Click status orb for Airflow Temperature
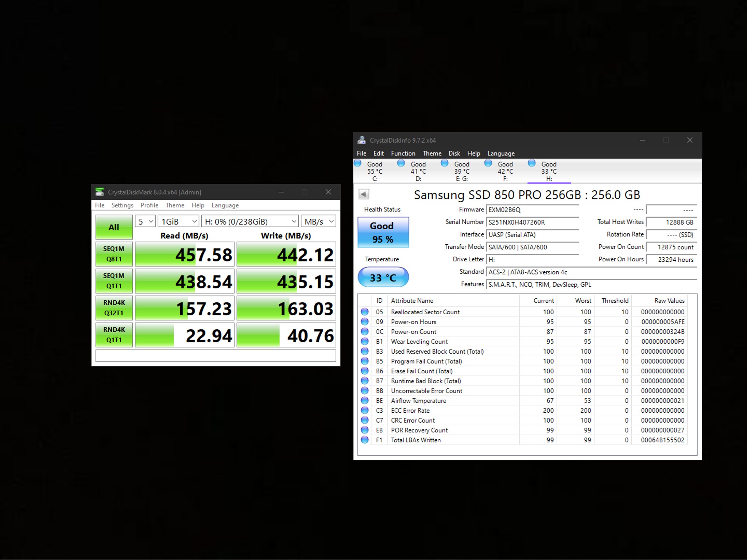Screen dimensions: 747x560 click(x=364, y=400)
